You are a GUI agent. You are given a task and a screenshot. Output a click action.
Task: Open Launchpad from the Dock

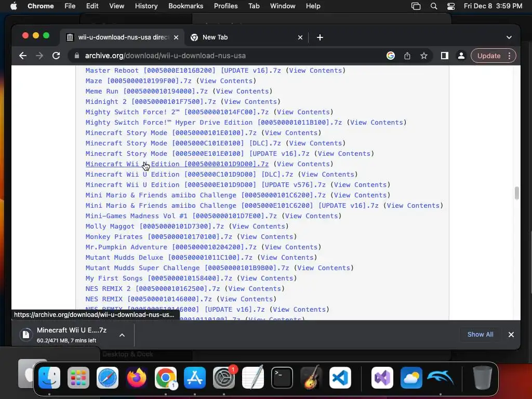[78, 377]
